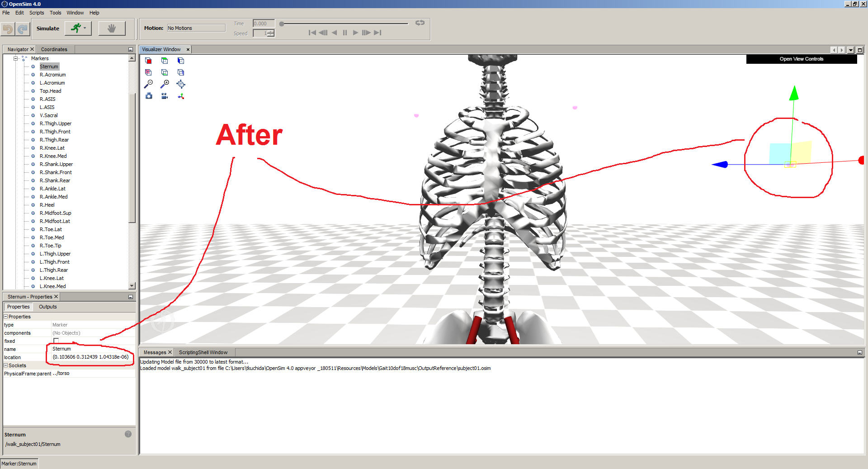The height and width of the screenshot is (469, 868).
Task: Enable loop playback with the loop icon
Action: [x=420, y=23]
